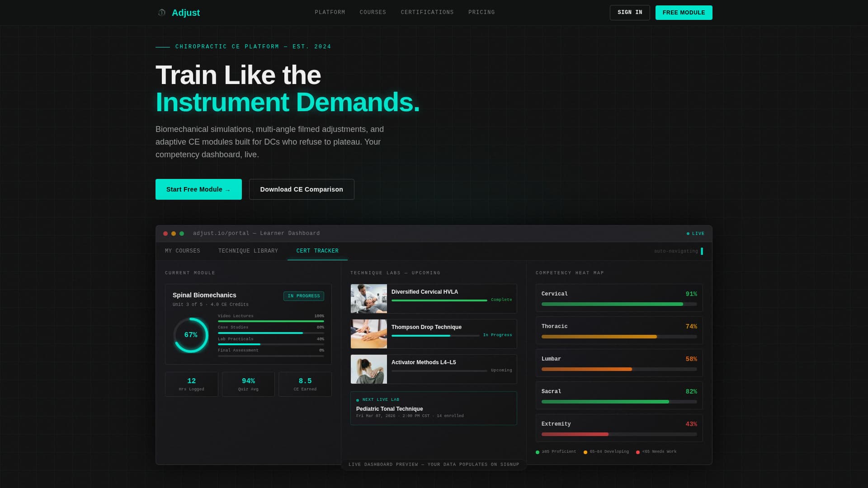Click Download CE Comparison button
This screenshot has height=488, width=868.
pos(302,189)
